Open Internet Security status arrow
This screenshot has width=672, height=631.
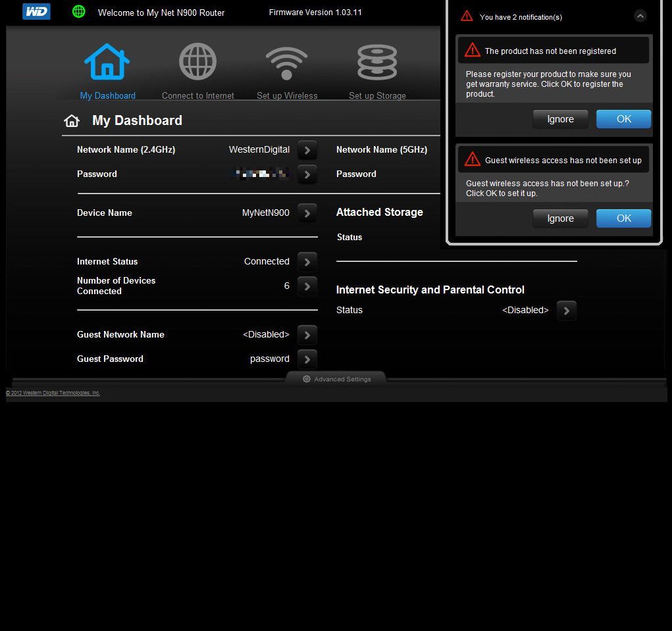[x=567, y=311]
